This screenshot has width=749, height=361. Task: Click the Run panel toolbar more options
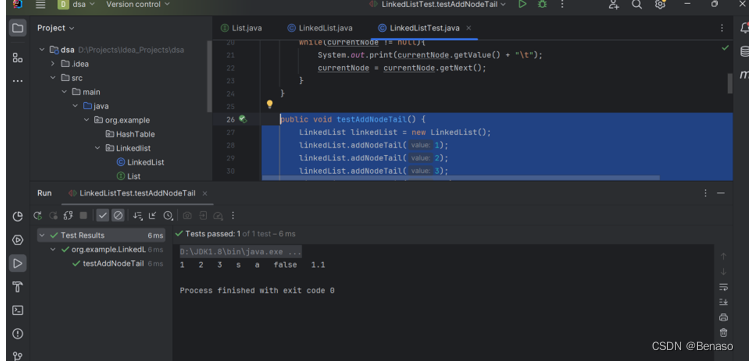click(233, 216)
